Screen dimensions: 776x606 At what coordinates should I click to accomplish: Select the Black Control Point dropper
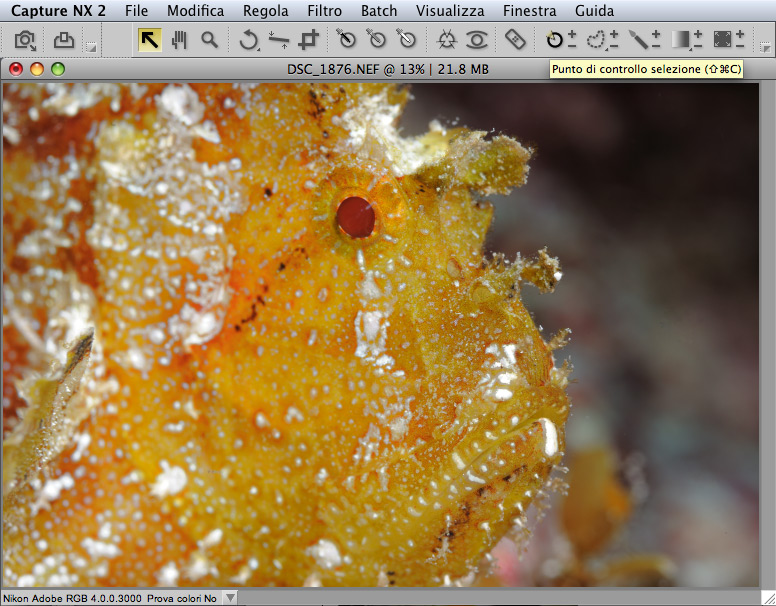pyautogui.click(x=346, y=39)
